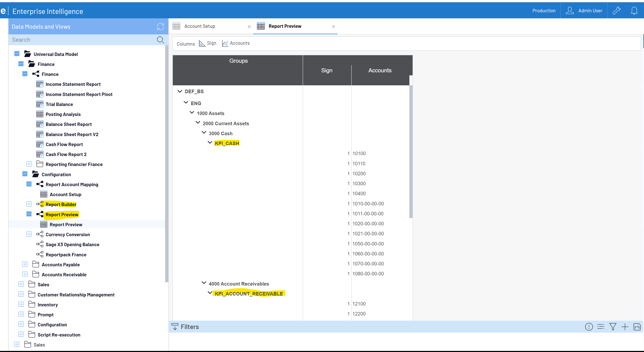The image size is (644, 352).
Task: Click the funnel filter icon
Action: [x=613, y=327]
